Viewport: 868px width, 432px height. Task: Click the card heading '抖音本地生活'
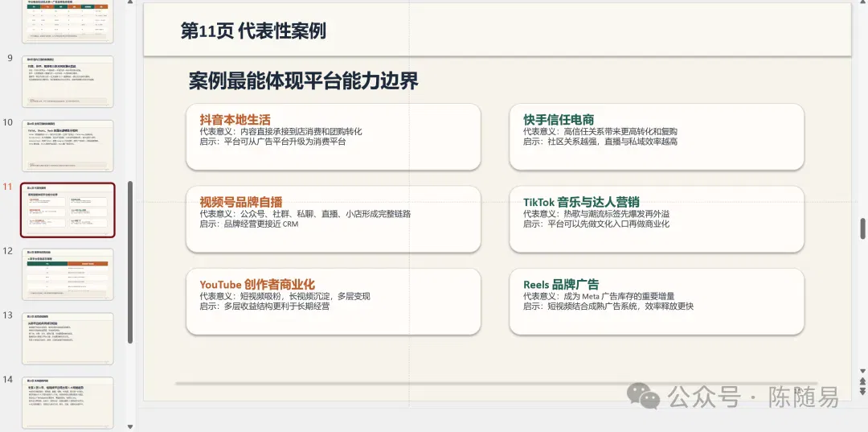point(235,120)
